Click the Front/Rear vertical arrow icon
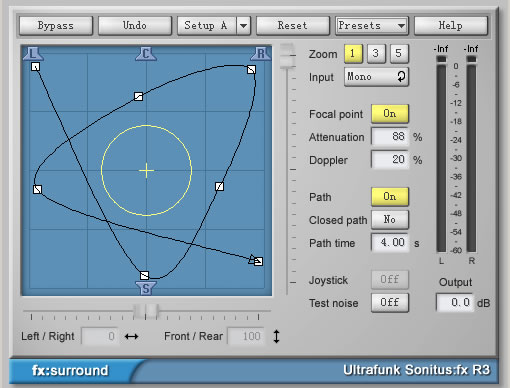 point(276,336)
